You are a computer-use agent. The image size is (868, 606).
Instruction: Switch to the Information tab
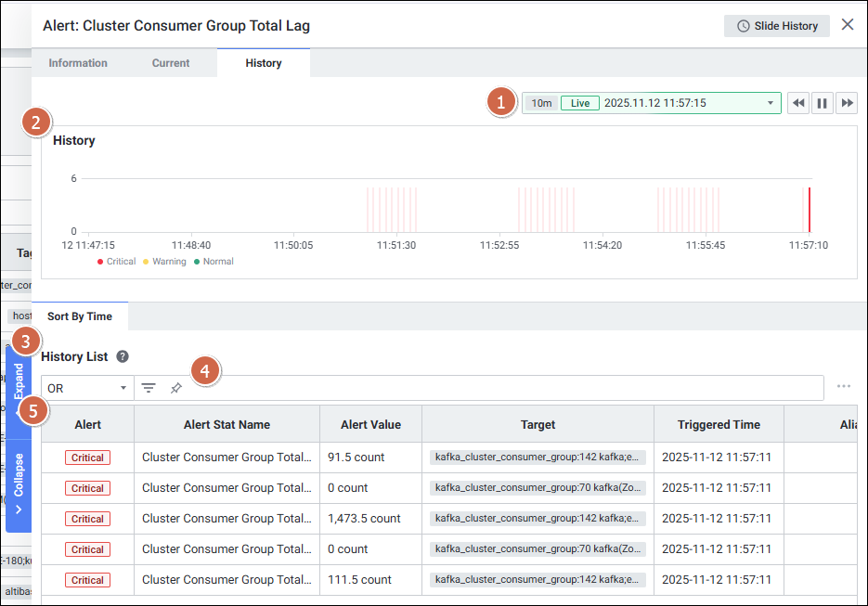point(78,63)
